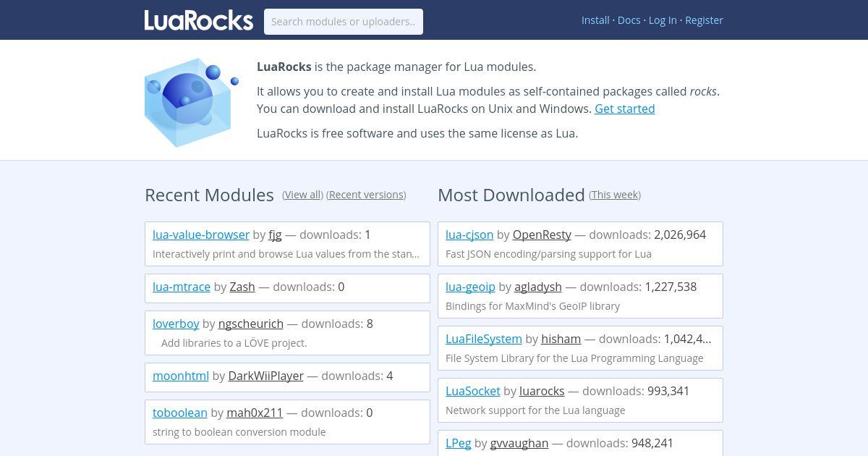Open the Install page link

point(595,20)
